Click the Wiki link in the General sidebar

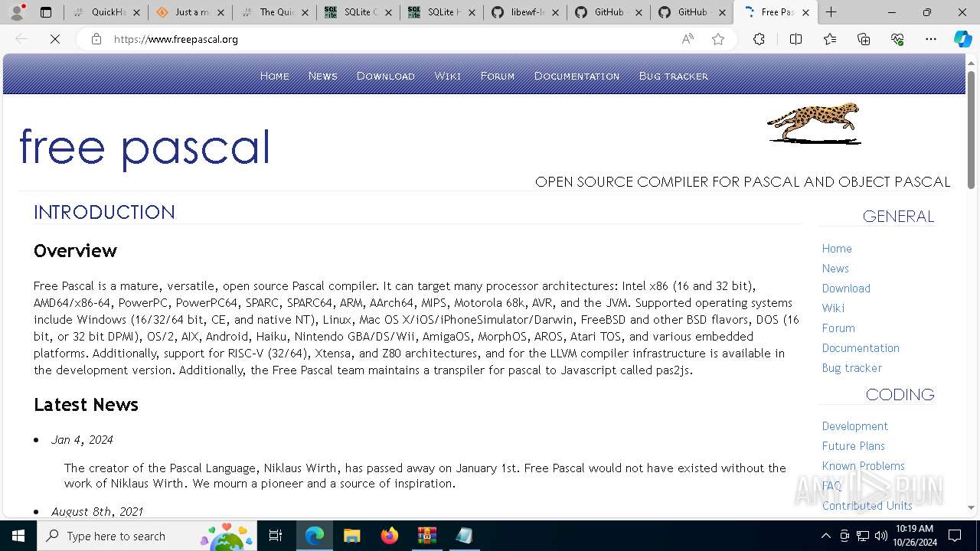[x=833, y=308]
